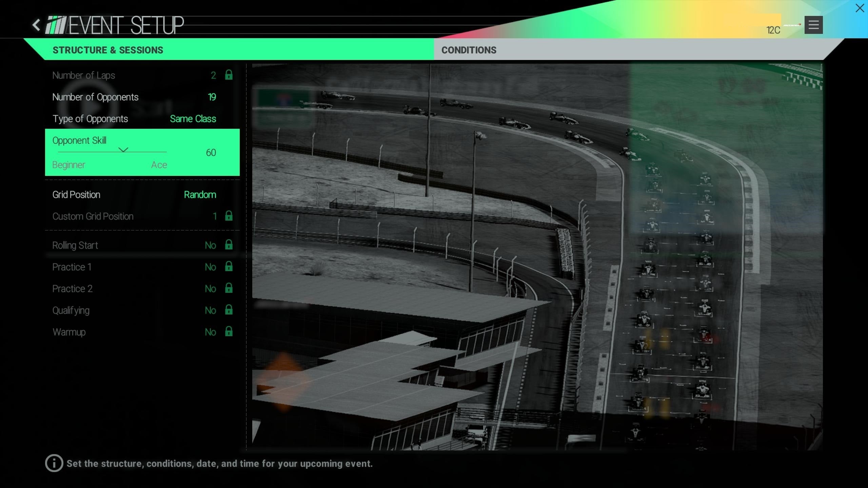868x488 pixels.
Task: Click the hint text about upcoming event
Action: click(220, 464)
